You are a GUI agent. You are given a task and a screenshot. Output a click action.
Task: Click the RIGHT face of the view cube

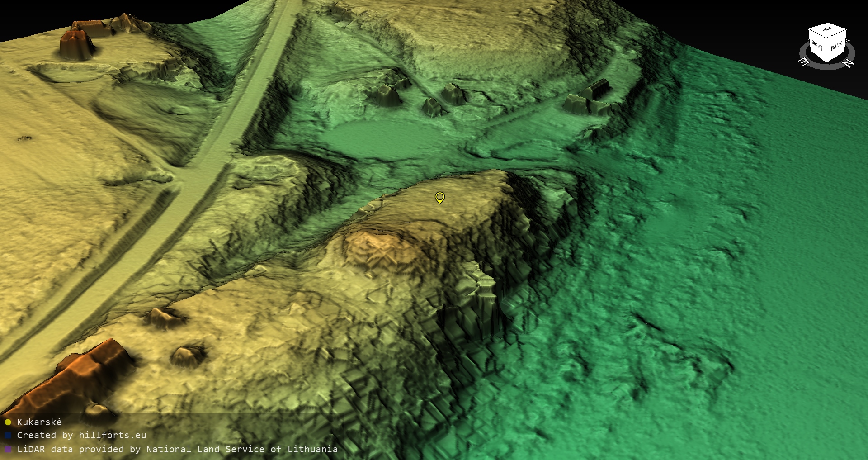click(x=817, y=45)
